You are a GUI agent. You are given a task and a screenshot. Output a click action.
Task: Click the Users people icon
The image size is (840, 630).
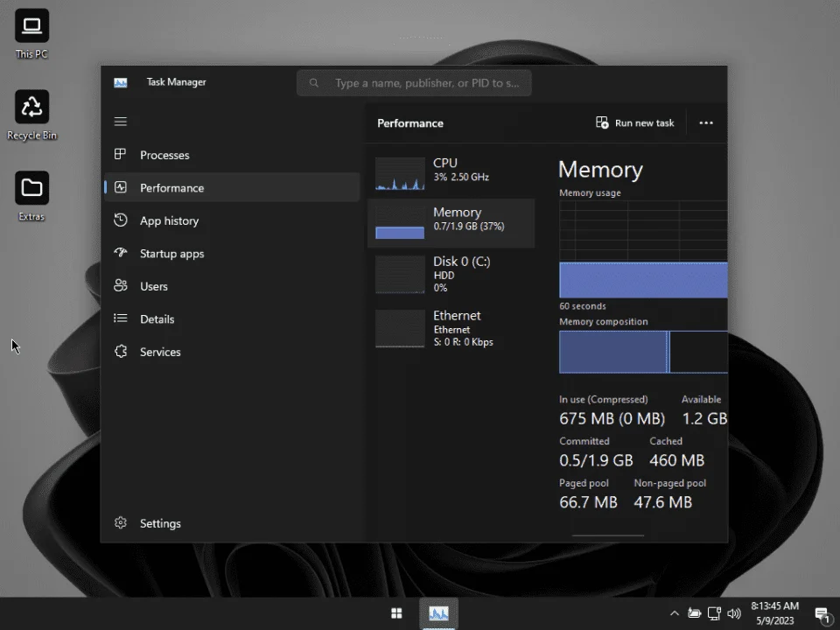click(121, 285)
